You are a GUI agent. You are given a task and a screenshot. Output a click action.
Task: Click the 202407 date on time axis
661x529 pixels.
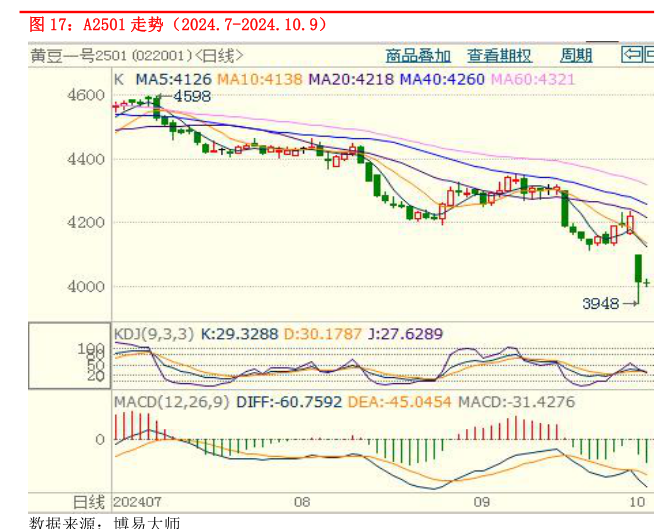(x=139, y=501)
